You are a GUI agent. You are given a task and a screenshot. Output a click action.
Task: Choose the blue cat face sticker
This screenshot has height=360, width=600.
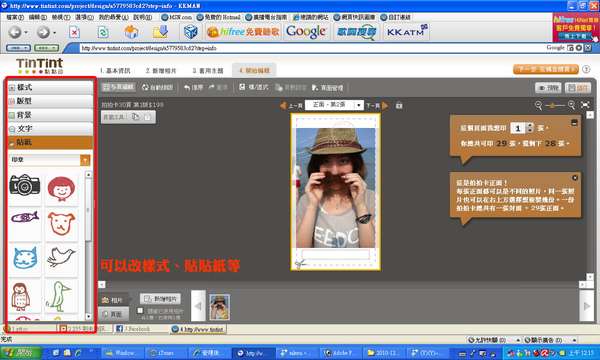click(25, 258)
